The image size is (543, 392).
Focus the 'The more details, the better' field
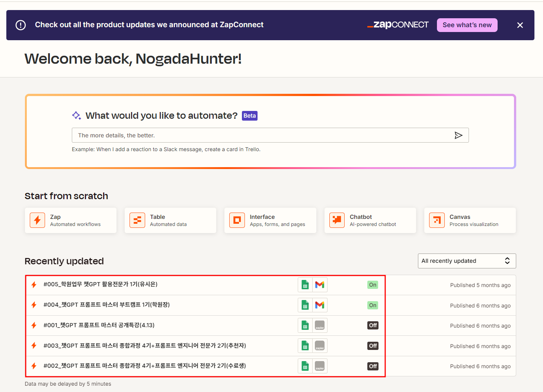[261, 135]
